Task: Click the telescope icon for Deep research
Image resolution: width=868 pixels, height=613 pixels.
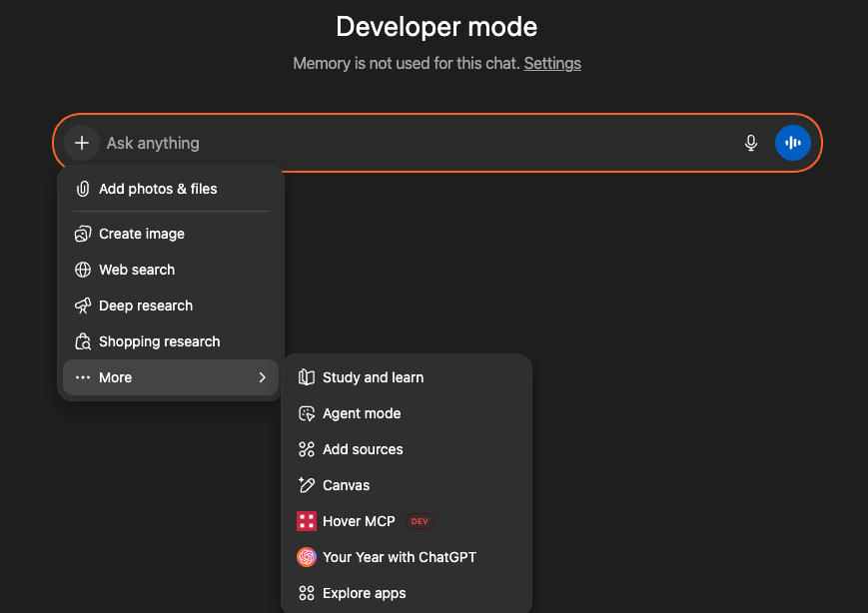Action: [83, 306]
